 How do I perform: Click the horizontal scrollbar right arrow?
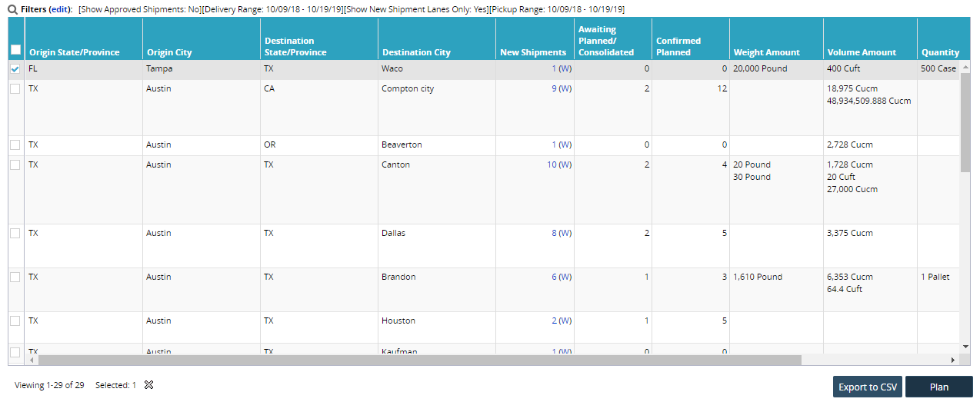953,360
